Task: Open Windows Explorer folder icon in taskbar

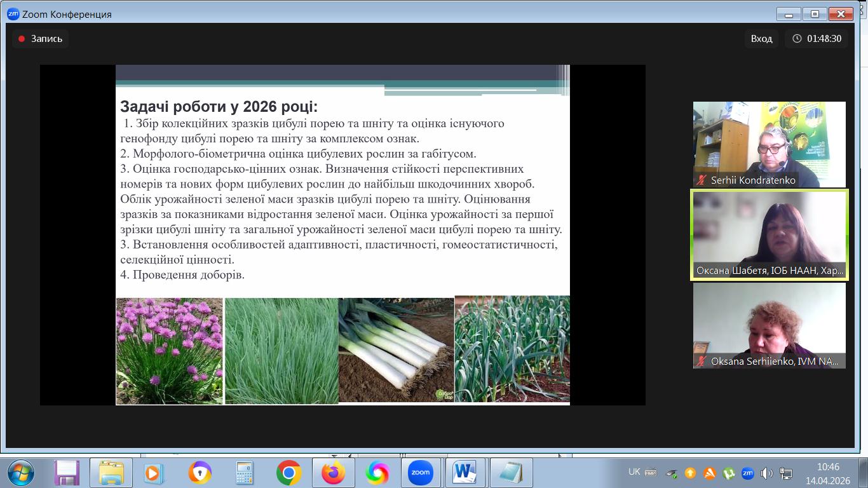Action: click(x=111, y=473)
